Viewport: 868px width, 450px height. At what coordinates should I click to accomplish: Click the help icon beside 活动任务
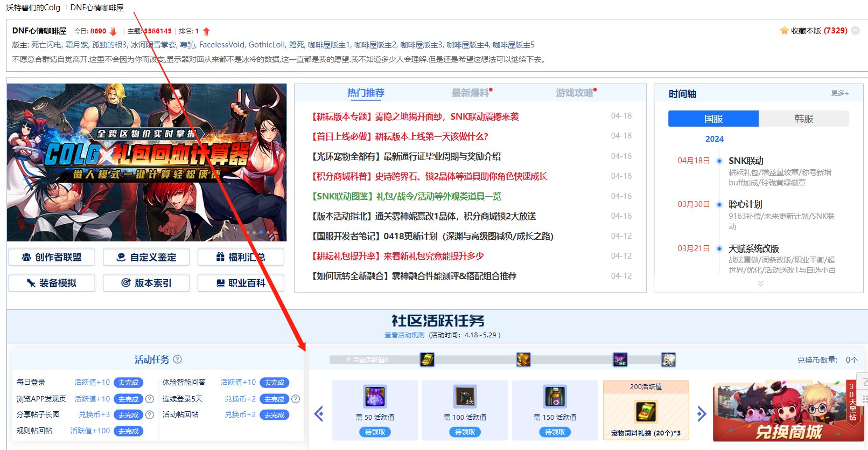178,359
